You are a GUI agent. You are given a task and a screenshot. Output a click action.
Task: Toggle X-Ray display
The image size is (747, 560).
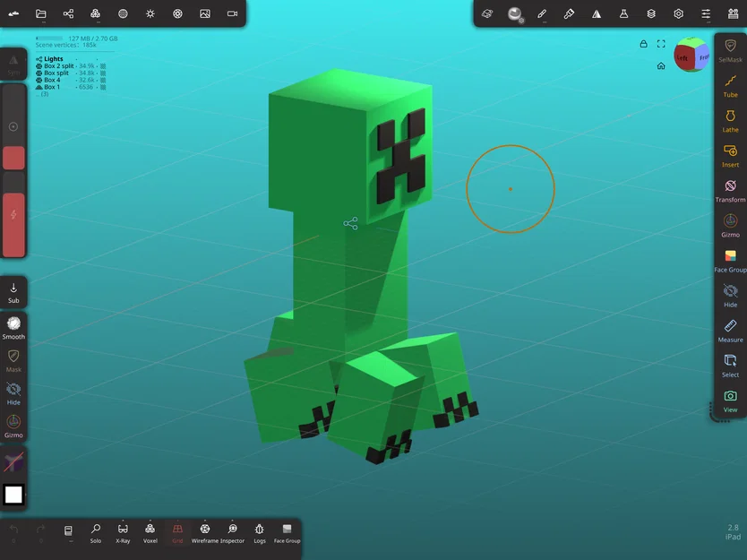(123, 533)
